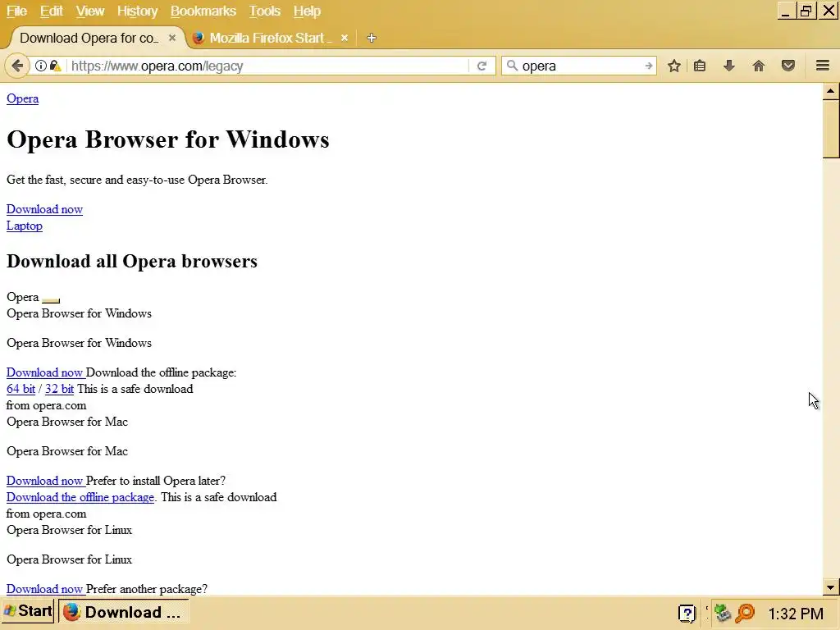Screen dimensions: 840x630
Task: Click the lock warning icon in address bar
Action: 55,66
